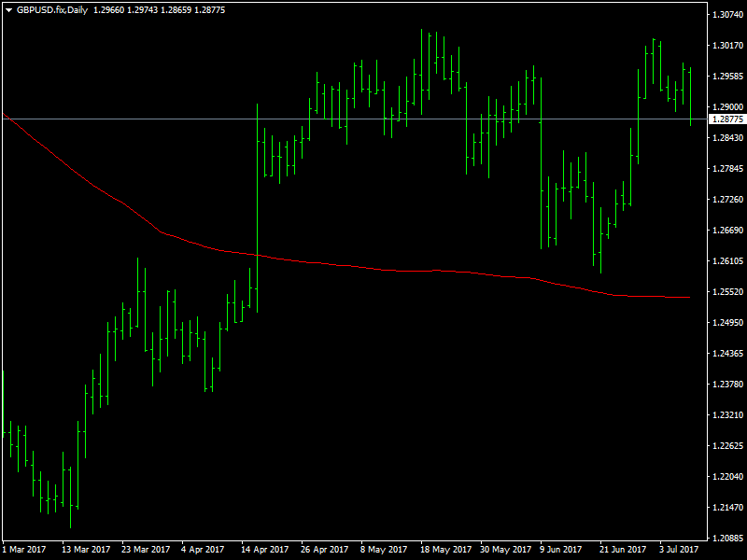This screenshot has height=560, width=747.
Task: Click the 1.30740 price axis label
Action: click(727, 15)
